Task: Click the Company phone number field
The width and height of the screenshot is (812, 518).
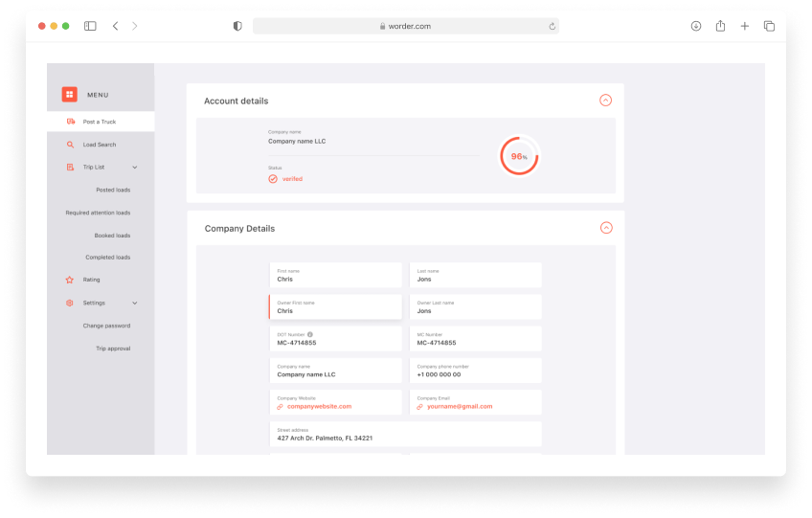Action: pyautogui.click(x=475, y=371)
